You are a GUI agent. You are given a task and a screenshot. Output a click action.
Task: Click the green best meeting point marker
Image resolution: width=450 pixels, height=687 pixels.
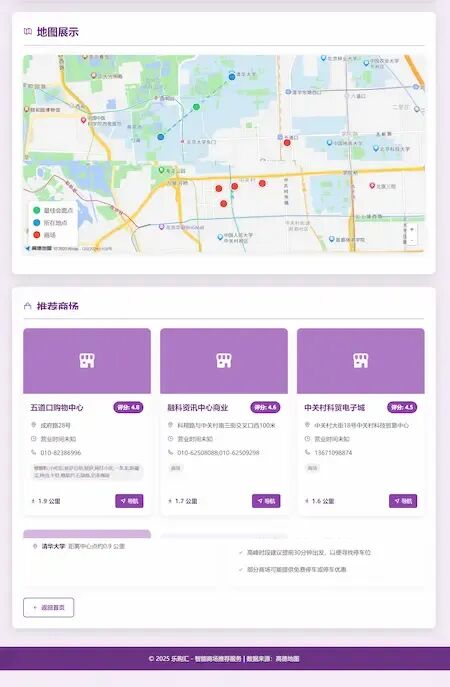click(x=196, y=106)
